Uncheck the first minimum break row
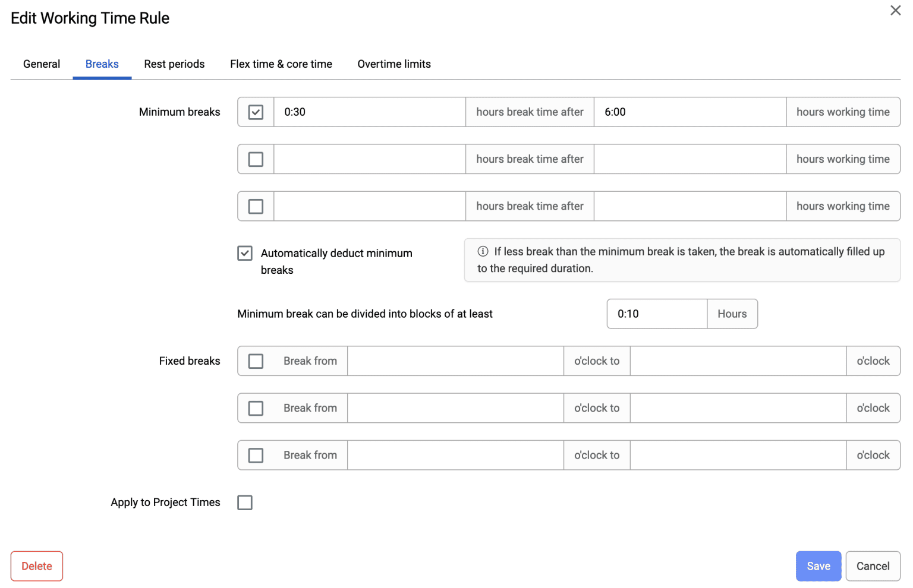913x588 pixels. tap(255, 111)
